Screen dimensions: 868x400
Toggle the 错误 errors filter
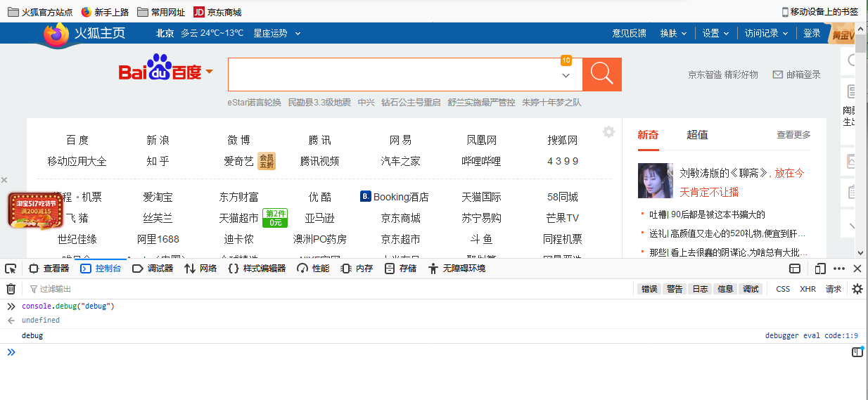click(649, 289)
